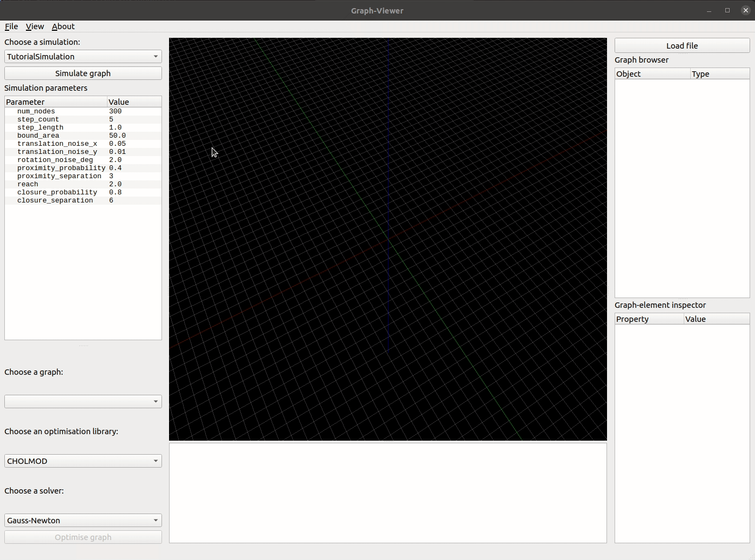Select the translation_noise_y value 0.01
This screenshot has width=755, height=560.
tap(117, 152)
